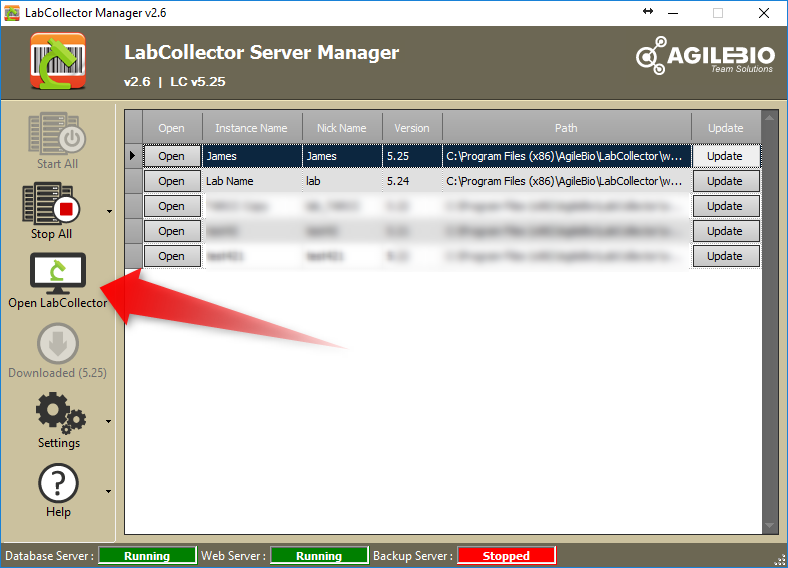Click the Path column header
Screen dimensions: 788x568
click(567, 128)
